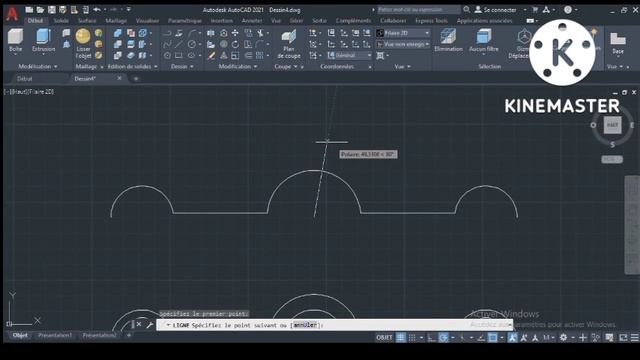This screenshot has width=640, height=360.
Task: Open the Début file tab
Action: coord(24,79)
